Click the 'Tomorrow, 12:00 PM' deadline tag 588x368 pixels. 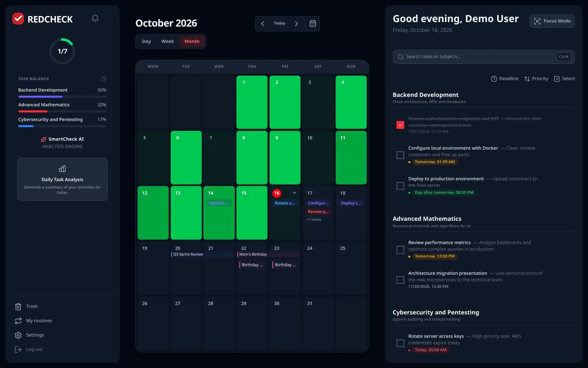click(x=434, y=256)
